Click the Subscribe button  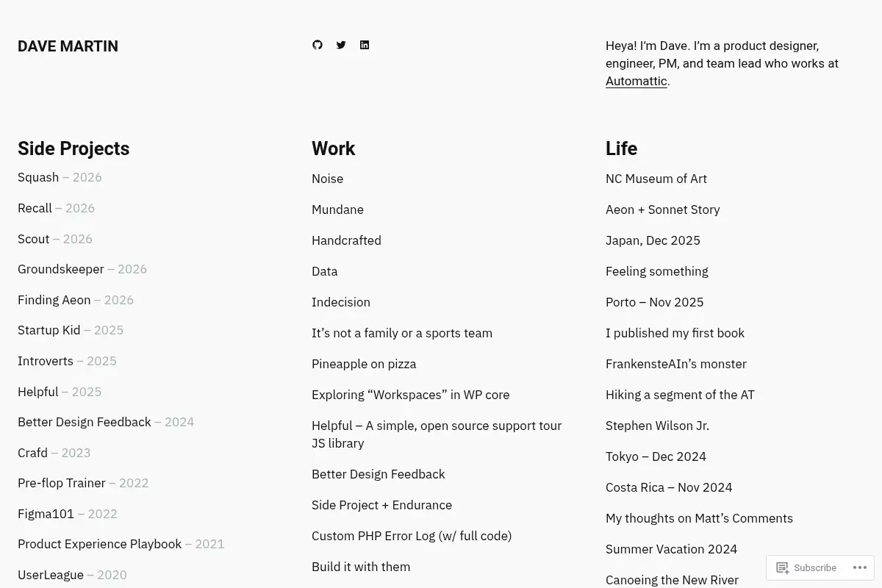point(806,567)
